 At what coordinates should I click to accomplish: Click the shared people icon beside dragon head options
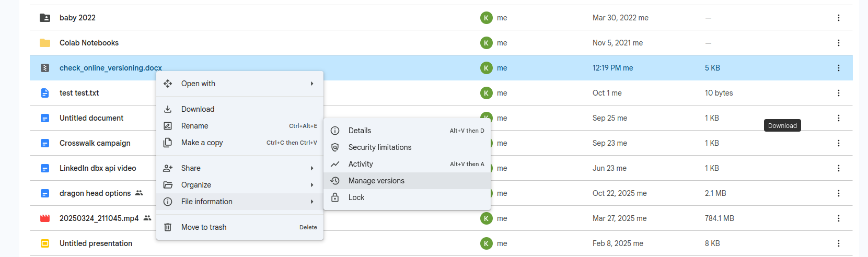(x=138, y=193)
